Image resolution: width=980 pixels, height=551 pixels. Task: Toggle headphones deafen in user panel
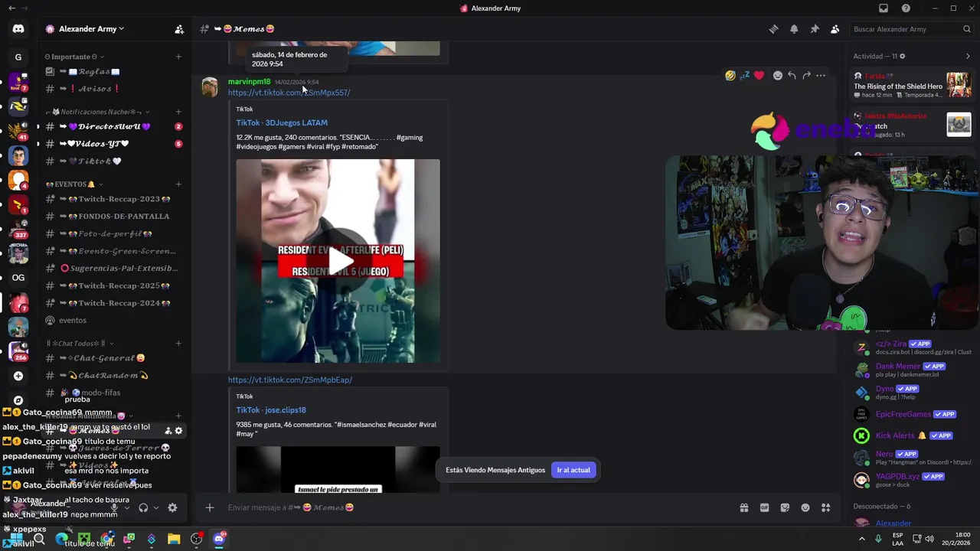click(143, 507)
